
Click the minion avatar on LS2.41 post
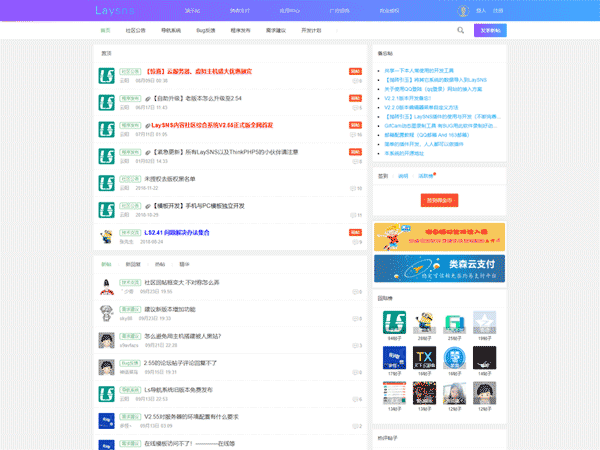click(106, 236)
